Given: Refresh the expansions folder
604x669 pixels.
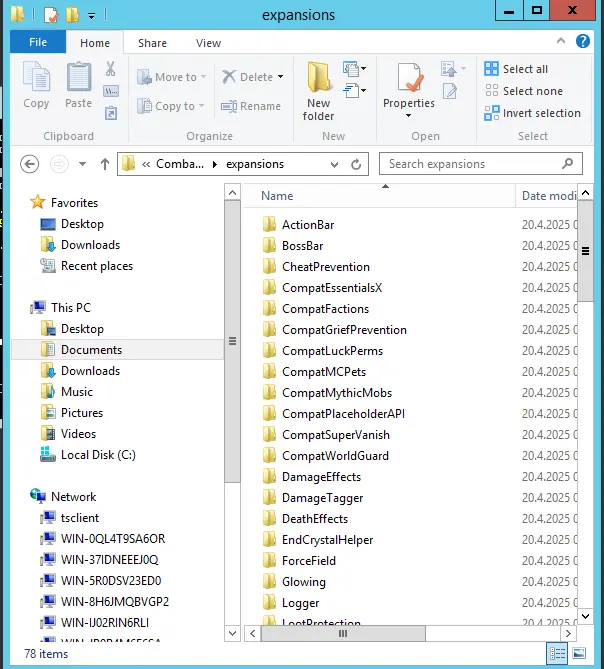Looking at the screenshot, I should (x=356, y=164).
